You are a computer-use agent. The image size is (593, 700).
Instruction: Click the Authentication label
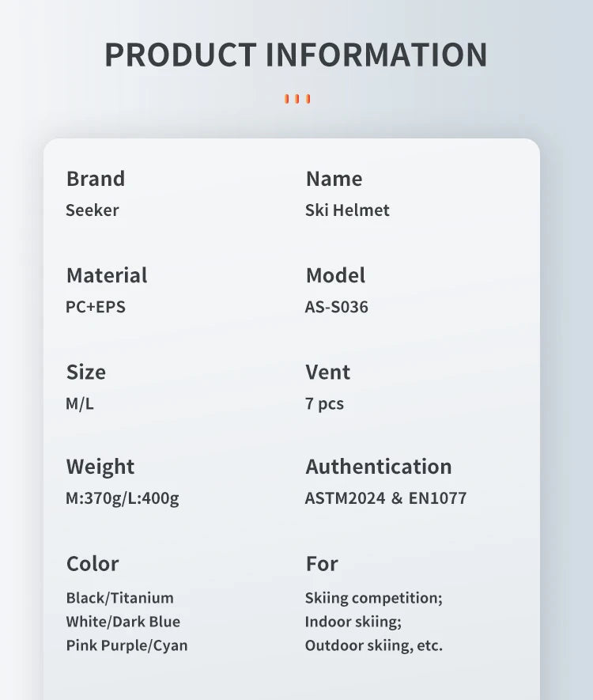coord(379,467)
